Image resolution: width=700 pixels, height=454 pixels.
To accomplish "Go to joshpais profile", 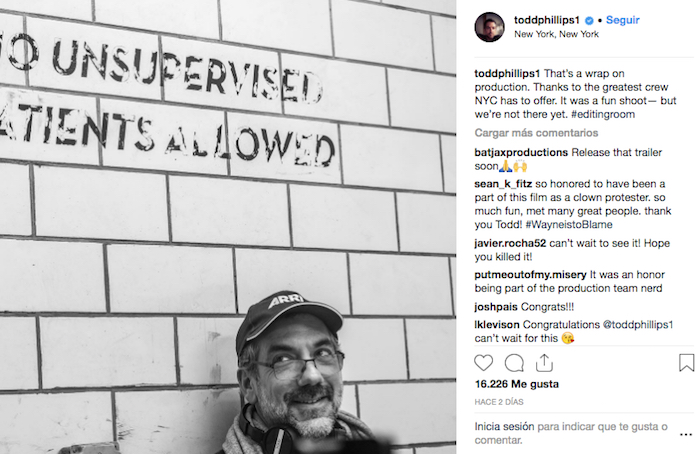I will click(496, 306).
